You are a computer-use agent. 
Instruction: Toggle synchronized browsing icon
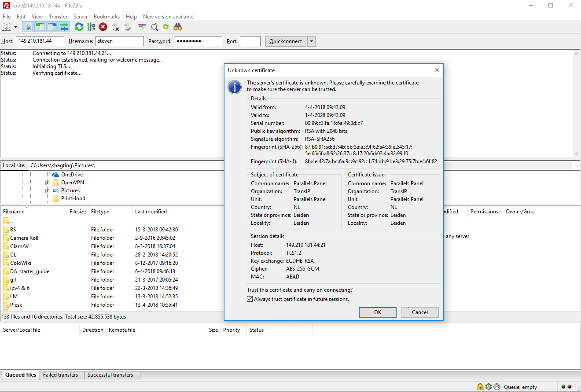click(166, 27)
